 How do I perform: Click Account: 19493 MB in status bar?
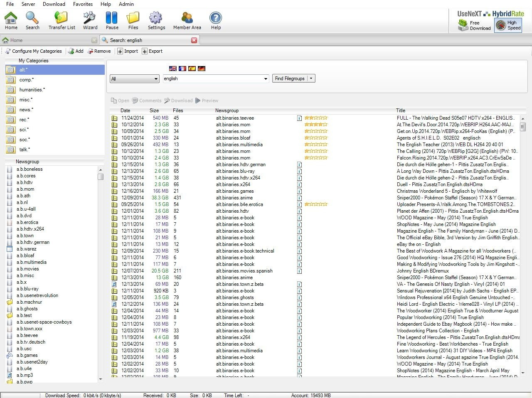coord(311,395)
